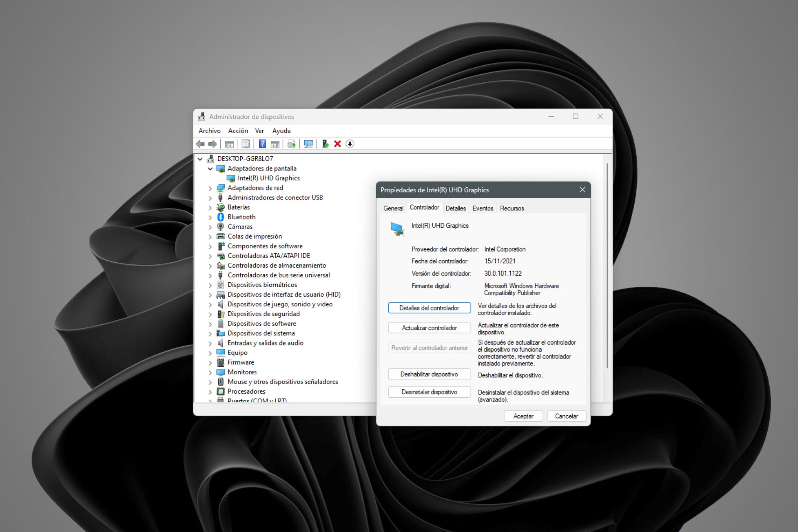Click the Detalles del controlador button
The image size is (798, 532).
pos(429,308)
